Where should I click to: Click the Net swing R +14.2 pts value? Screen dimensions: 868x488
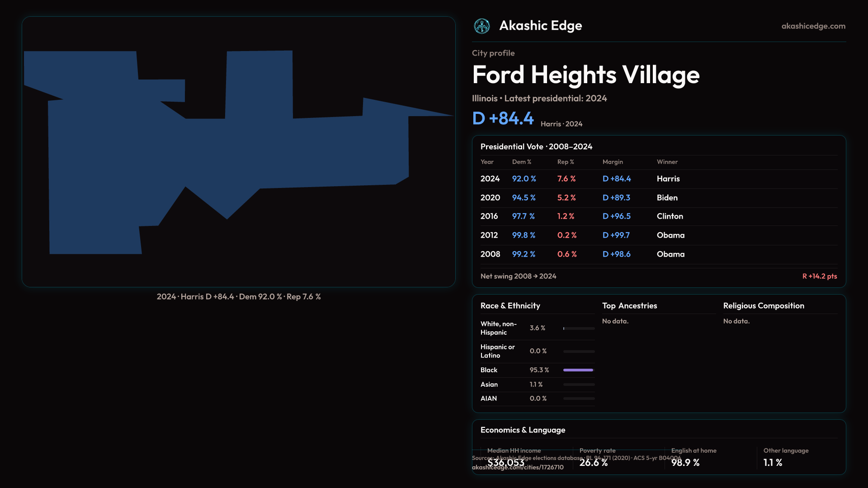tap(819, 276)
